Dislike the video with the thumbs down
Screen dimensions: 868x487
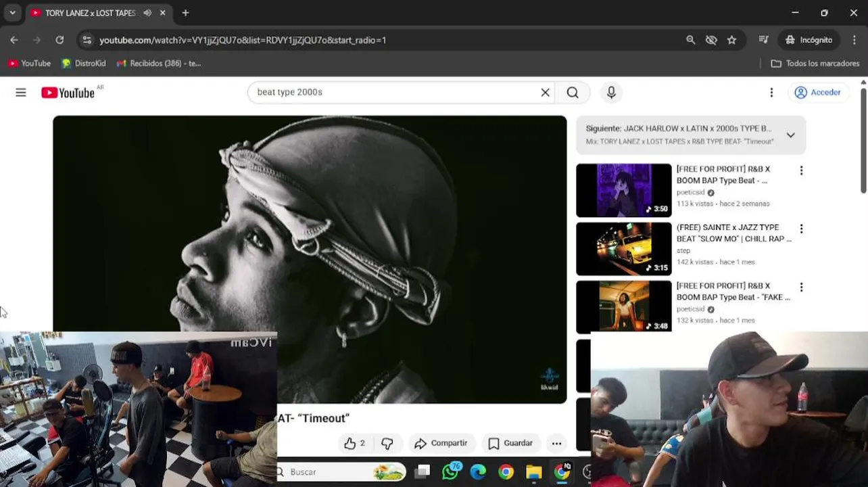(387, 443)
